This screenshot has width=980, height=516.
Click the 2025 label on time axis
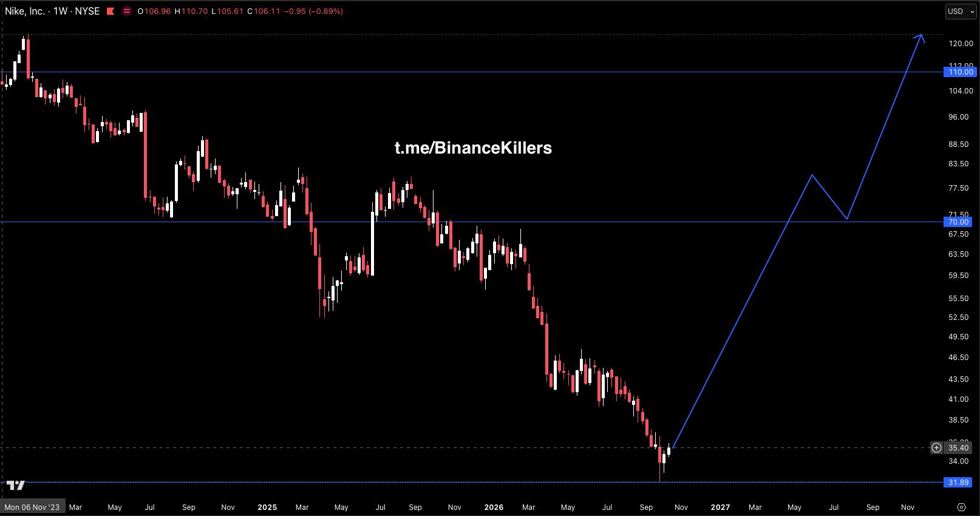pyautogui.click(x=267, y=507)
